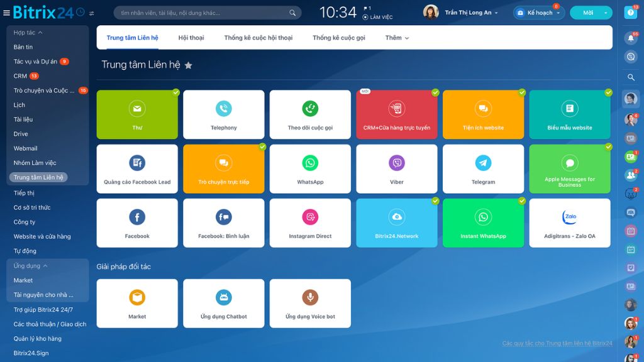Image resolution: width=644 pixels, height=362 pixels.
Task: Open the Viber channel tile
Action: tap(397, 168)
